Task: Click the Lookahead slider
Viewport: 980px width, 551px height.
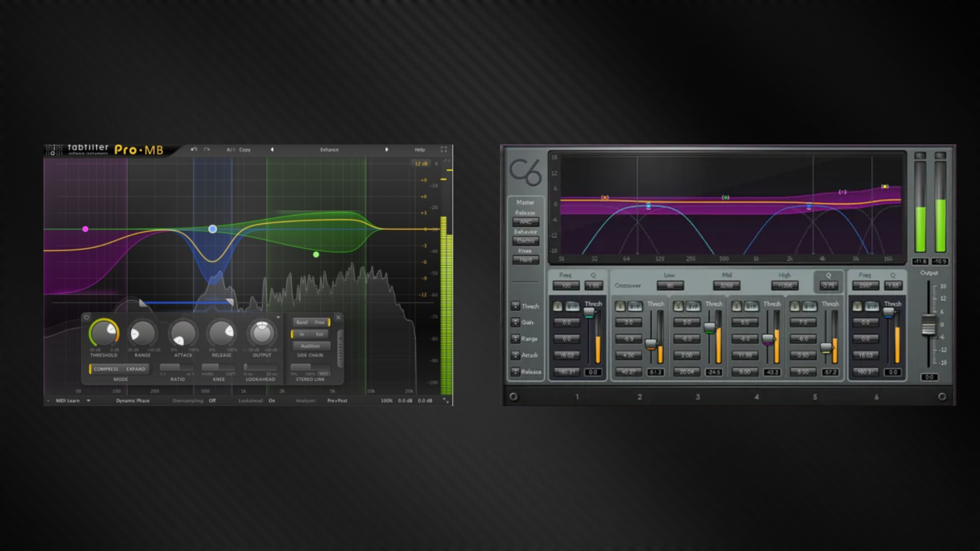Action: 260,367
